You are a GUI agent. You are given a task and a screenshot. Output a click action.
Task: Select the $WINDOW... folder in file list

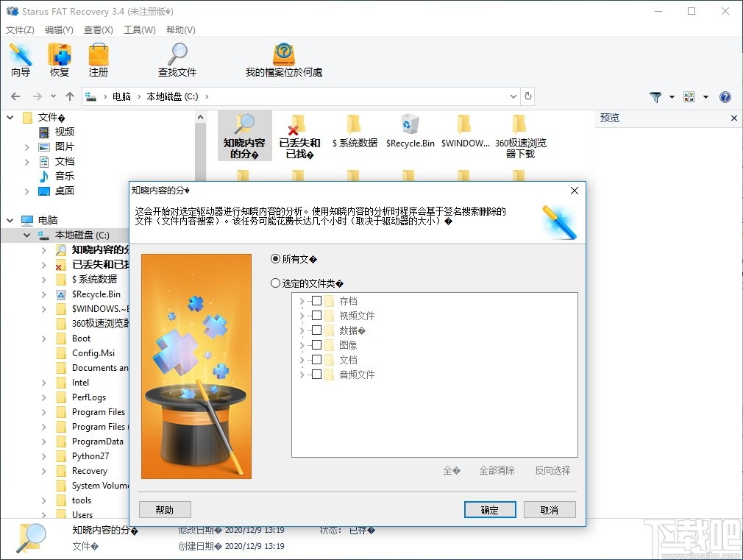coord(466,131)
